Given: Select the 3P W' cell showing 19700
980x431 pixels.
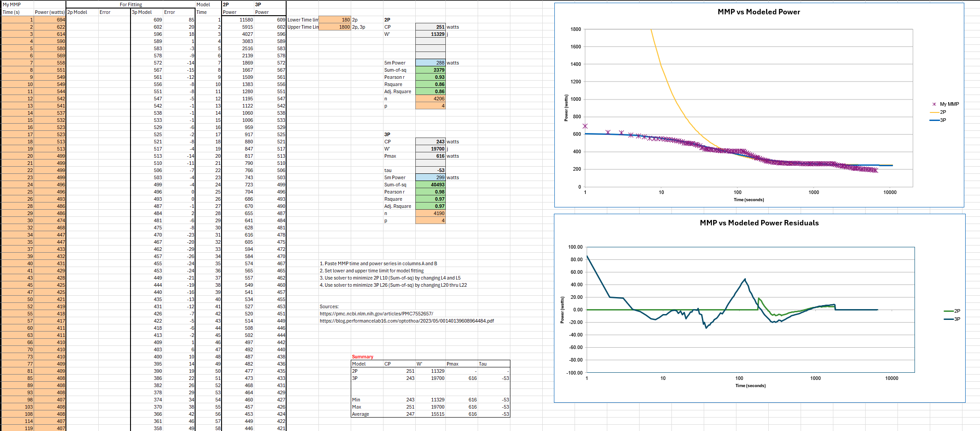Looking at the screenshot, I should pyautogui.click(x=431, y=149).
